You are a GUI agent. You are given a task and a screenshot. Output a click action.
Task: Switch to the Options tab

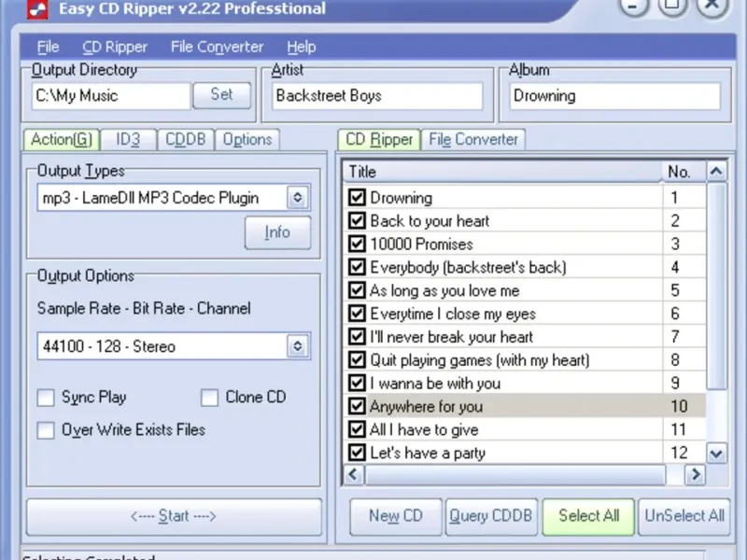pos(247,139)
